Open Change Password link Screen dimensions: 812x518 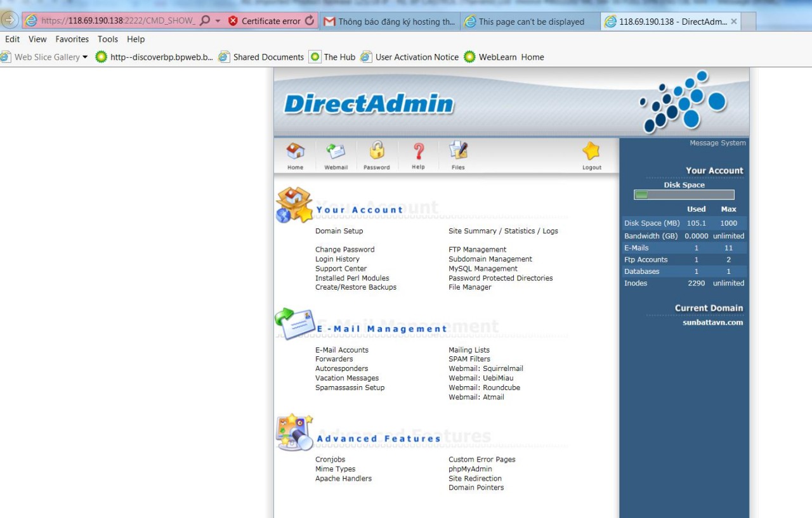coord(345,250)
